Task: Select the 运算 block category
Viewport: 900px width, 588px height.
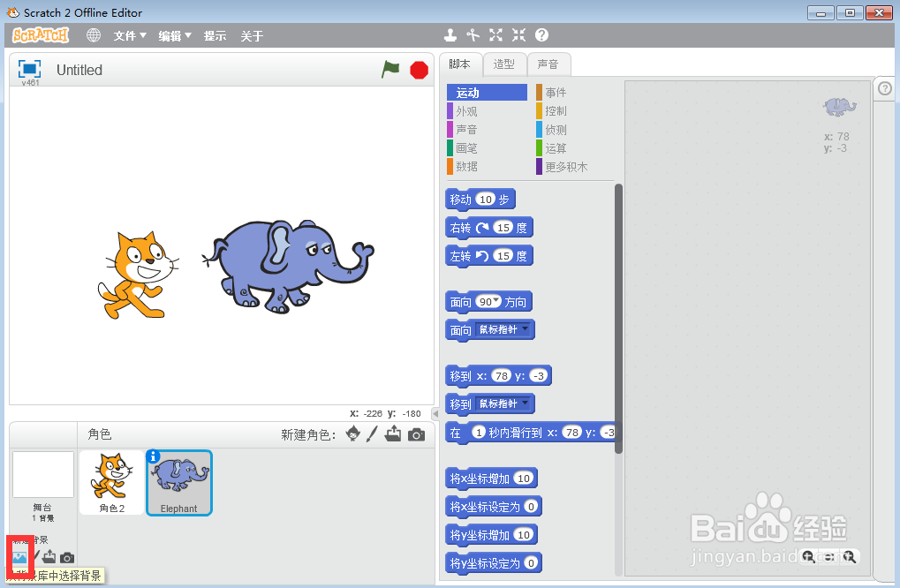Action: (574, 148)
